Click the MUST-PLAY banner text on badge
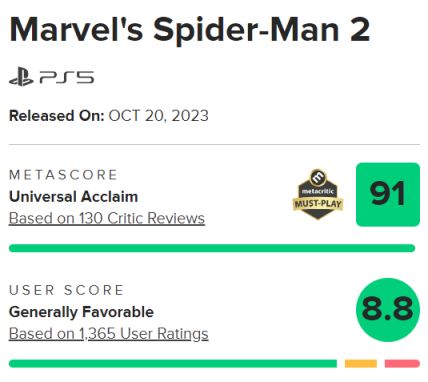The height and width of the screenshot is (382, 428). (318, 204)
